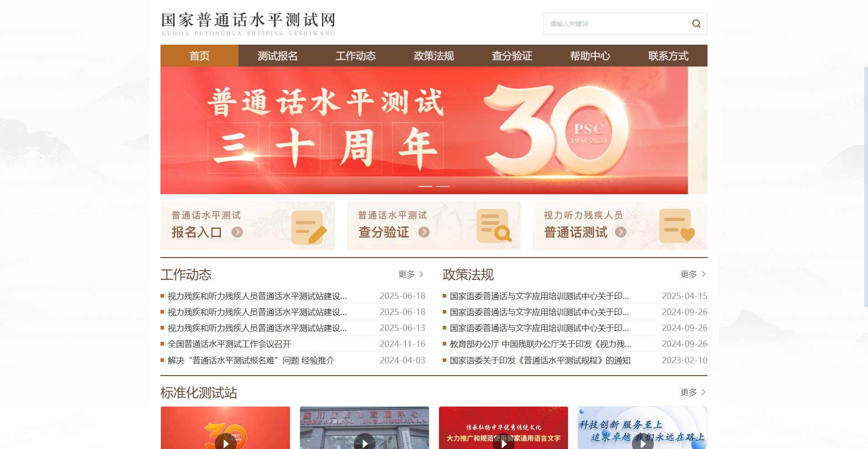
Task: Click the search magnifier icon
Action: pyautogui.click(x=696, y=23)
